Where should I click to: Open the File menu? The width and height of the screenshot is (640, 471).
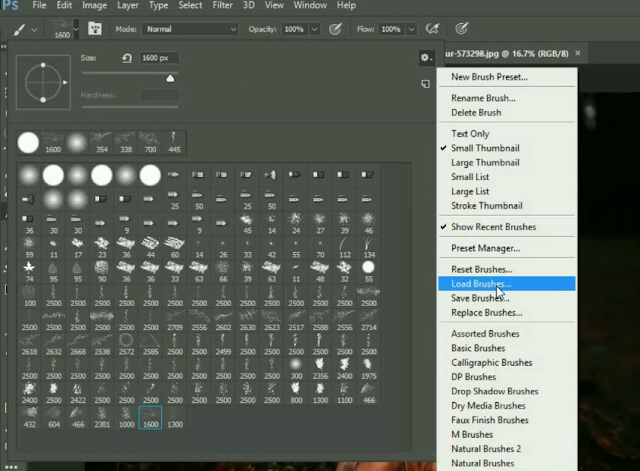point(39,5)
